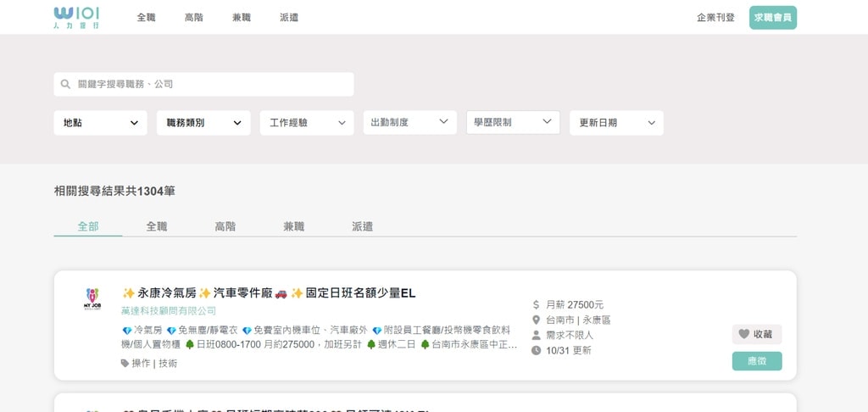
Task: Click the 應徵 button on 永康冷氣房 job
Action: (757, 361)
